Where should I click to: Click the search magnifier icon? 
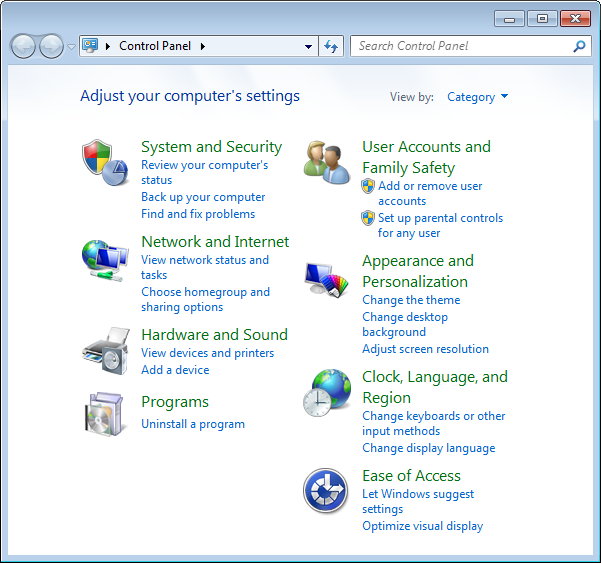(579, 46)
